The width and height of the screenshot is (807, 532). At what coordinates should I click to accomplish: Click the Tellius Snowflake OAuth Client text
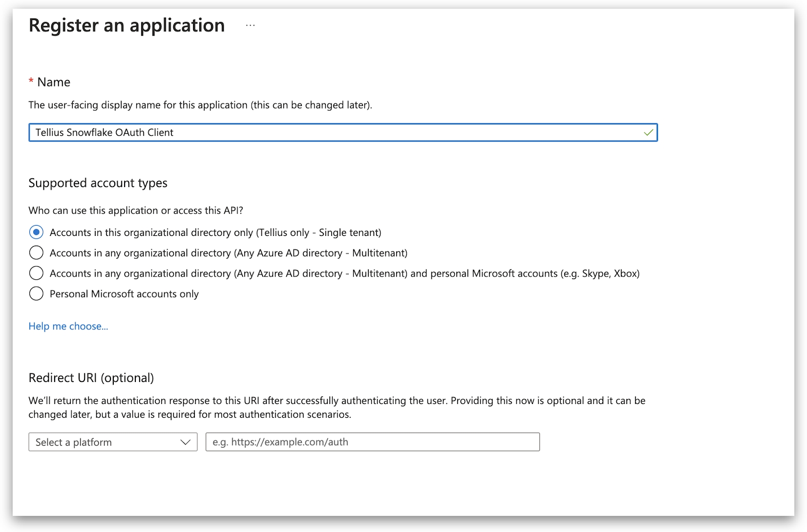[x=104, y=132]
